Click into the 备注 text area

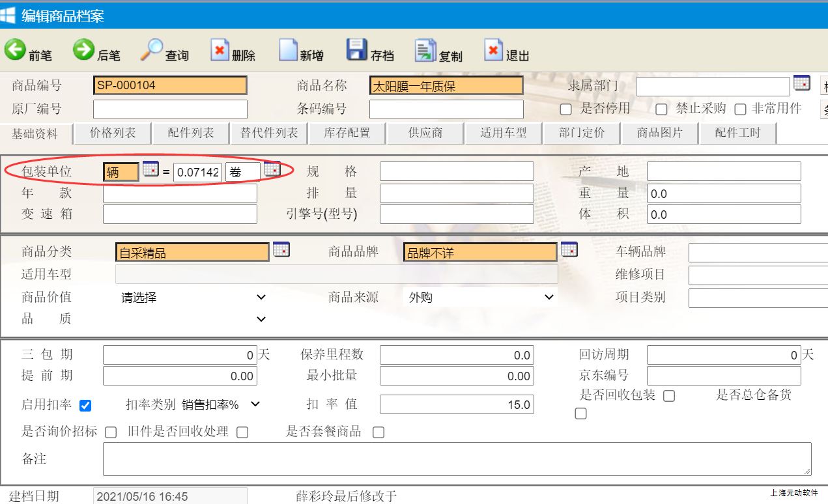coord(456,459)
